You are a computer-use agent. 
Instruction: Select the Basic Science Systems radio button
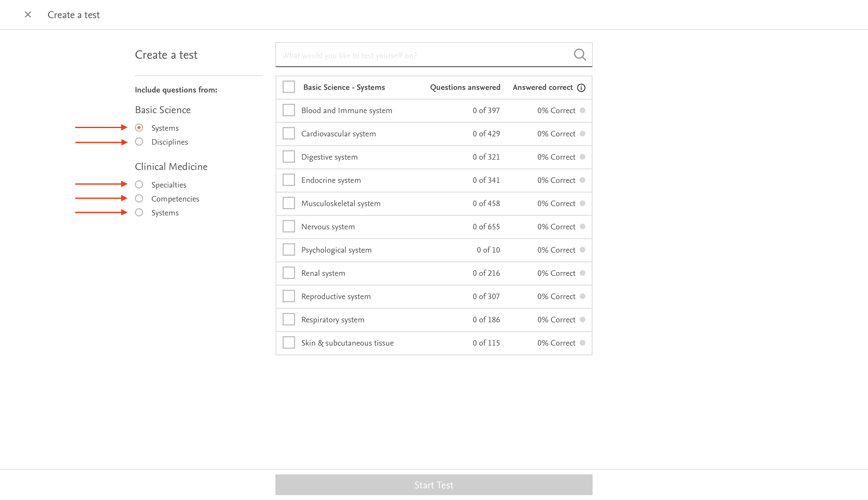(139, 128)
